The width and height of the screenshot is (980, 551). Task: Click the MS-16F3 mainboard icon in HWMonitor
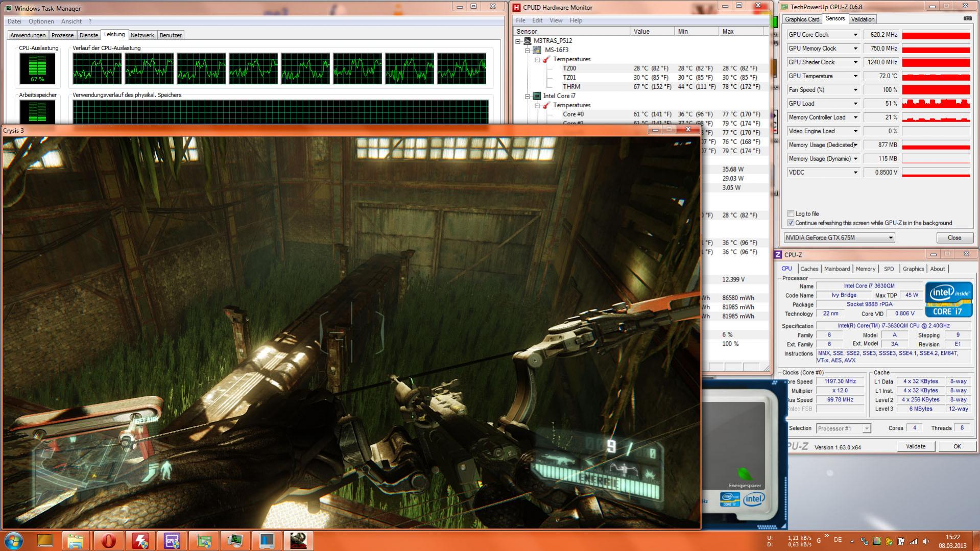tap(537, 50)
